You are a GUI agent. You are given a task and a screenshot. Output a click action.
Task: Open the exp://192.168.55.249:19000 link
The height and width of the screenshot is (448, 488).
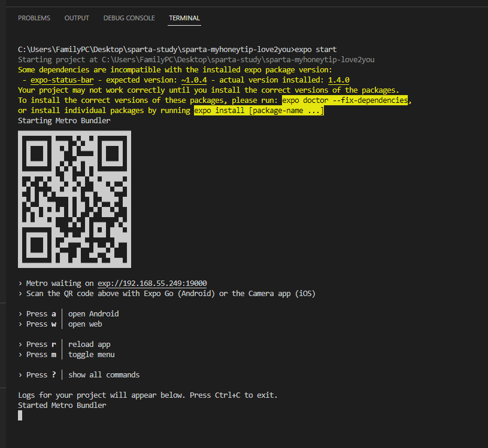152,284
